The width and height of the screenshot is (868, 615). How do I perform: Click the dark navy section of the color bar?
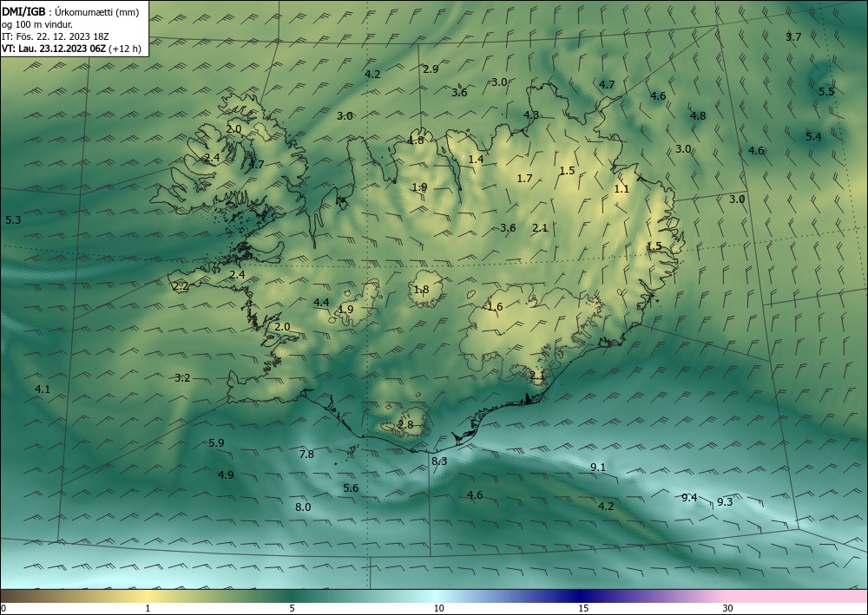582,596
